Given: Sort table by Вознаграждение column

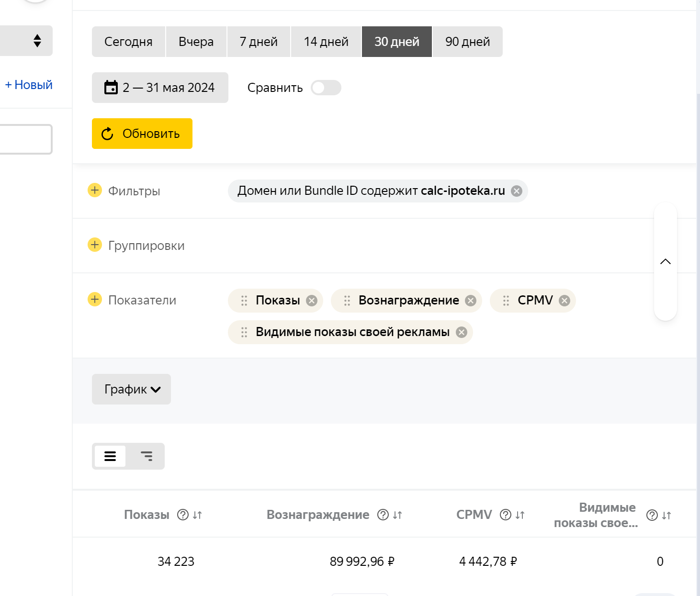Looking at the screenshot, I should (397, 515).
